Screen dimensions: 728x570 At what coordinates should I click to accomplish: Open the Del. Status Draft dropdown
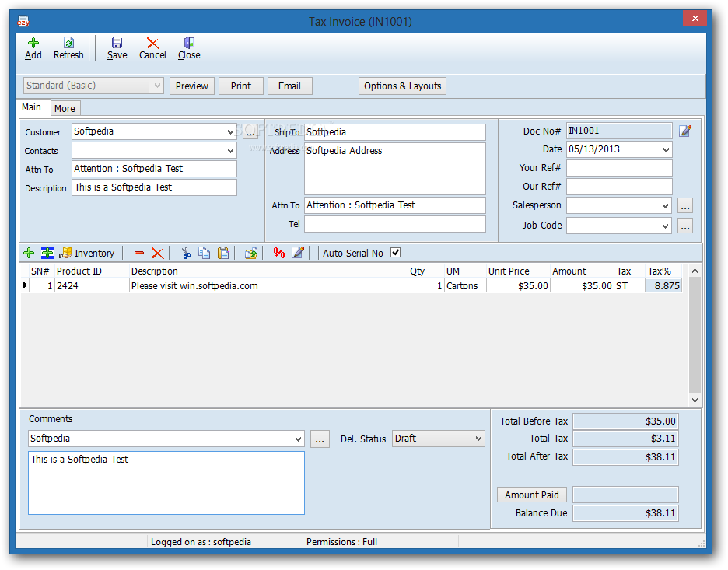tap(478, 438)
